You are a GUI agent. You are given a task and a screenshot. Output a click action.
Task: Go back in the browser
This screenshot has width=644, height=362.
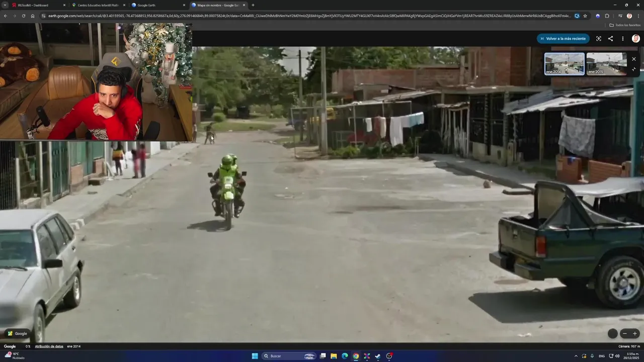(6, 16)
